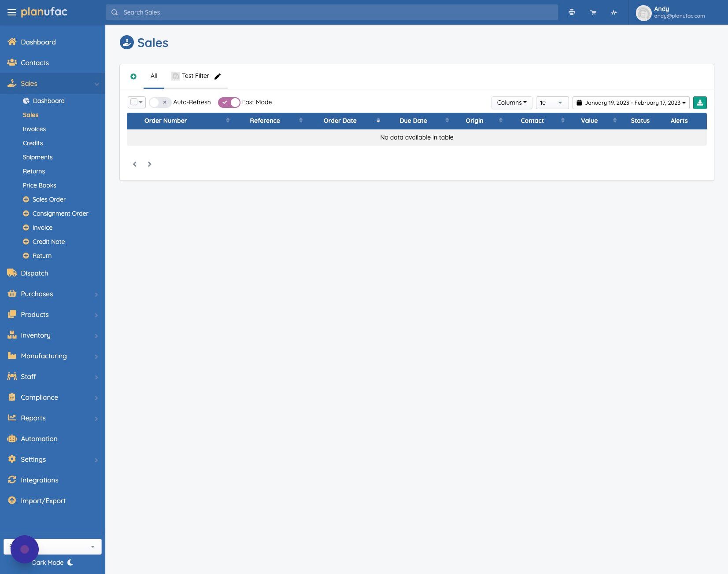Screen dimensions: 728x574
Task: Click the Search Sales input field
Action: 332,12
